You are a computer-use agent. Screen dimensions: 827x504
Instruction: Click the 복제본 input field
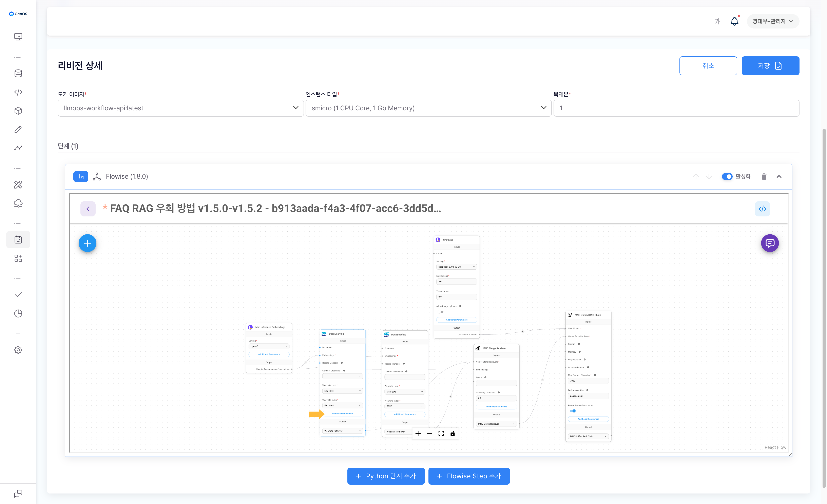(x=676, y=108)
